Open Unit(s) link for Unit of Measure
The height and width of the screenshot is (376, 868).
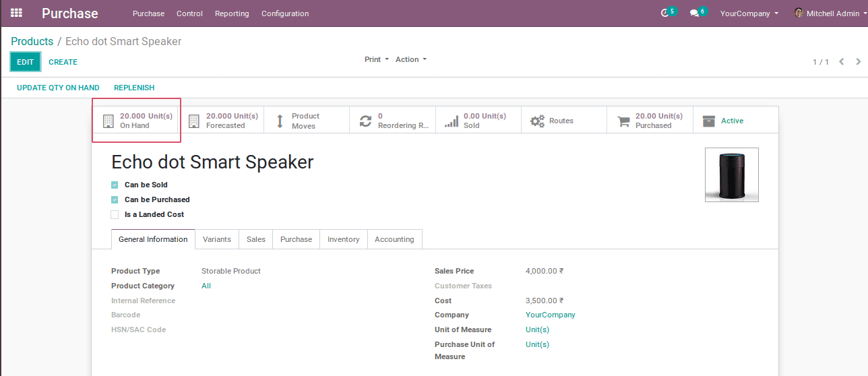[537, 330]
